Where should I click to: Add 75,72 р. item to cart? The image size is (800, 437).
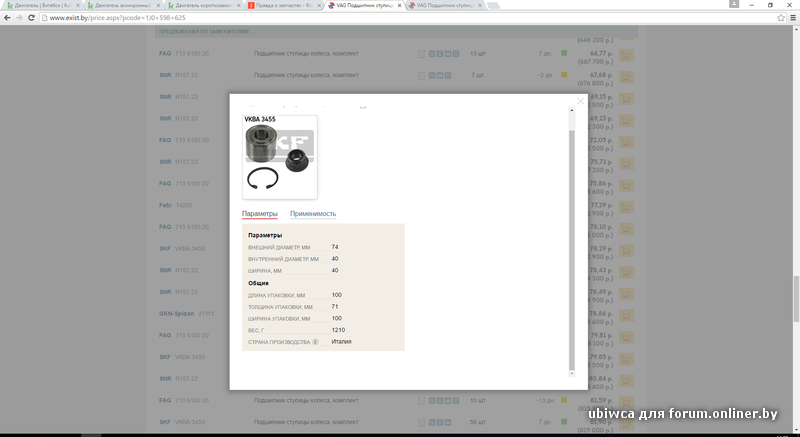pyautogui.click(x=626, y=164)
